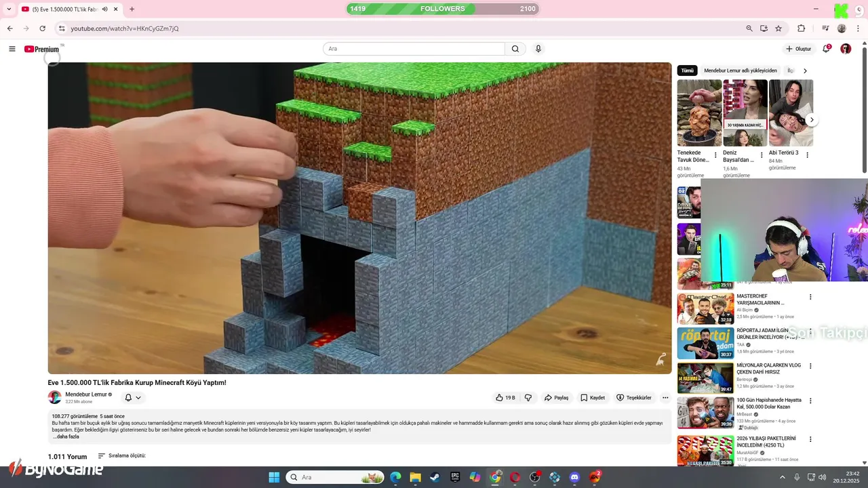
Task: Open the Sıralama ölçütü sort dropdown
Action: (122, 456)
